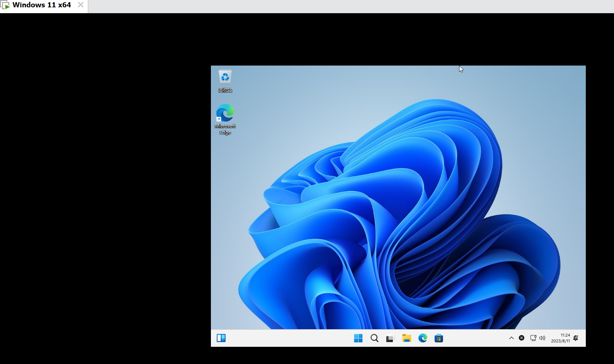Open taskbar Search

(374, 338)
